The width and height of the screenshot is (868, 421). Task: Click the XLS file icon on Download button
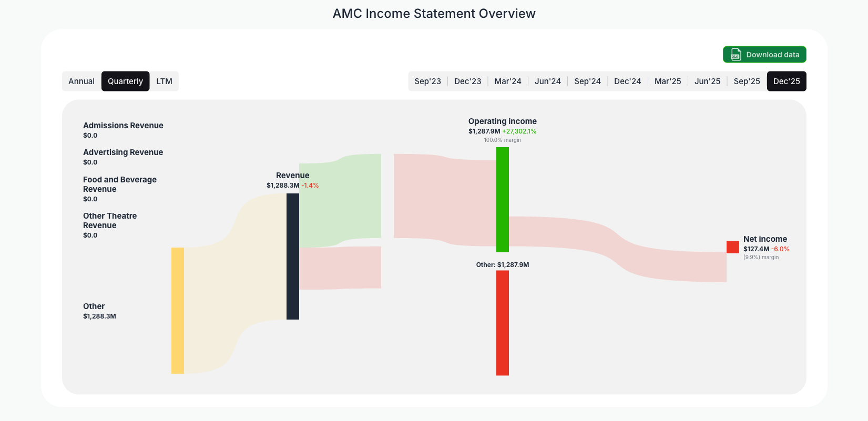tap(735, 54)
